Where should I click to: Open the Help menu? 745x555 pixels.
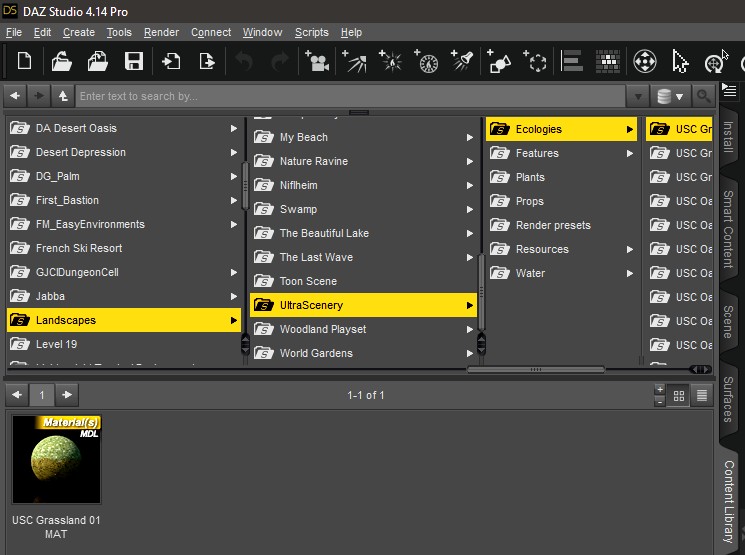tap(351, 32)
